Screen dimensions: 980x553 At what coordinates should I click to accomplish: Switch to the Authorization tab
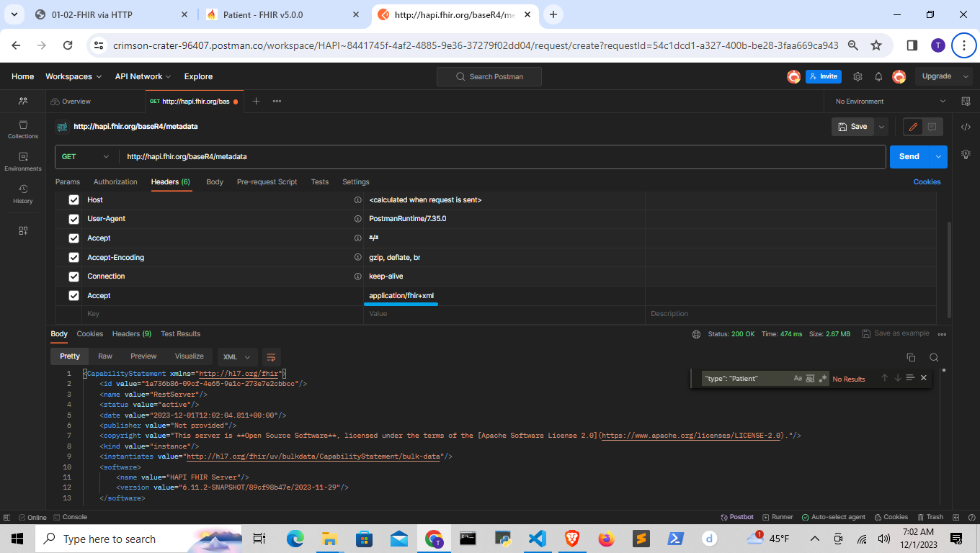[x=115, y=182]
